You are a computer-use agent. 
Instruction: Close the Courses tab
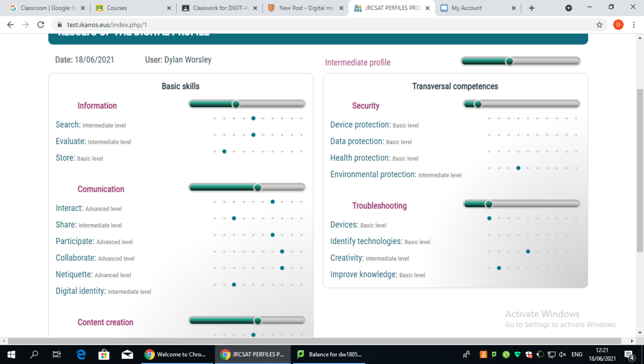point(169,8)
